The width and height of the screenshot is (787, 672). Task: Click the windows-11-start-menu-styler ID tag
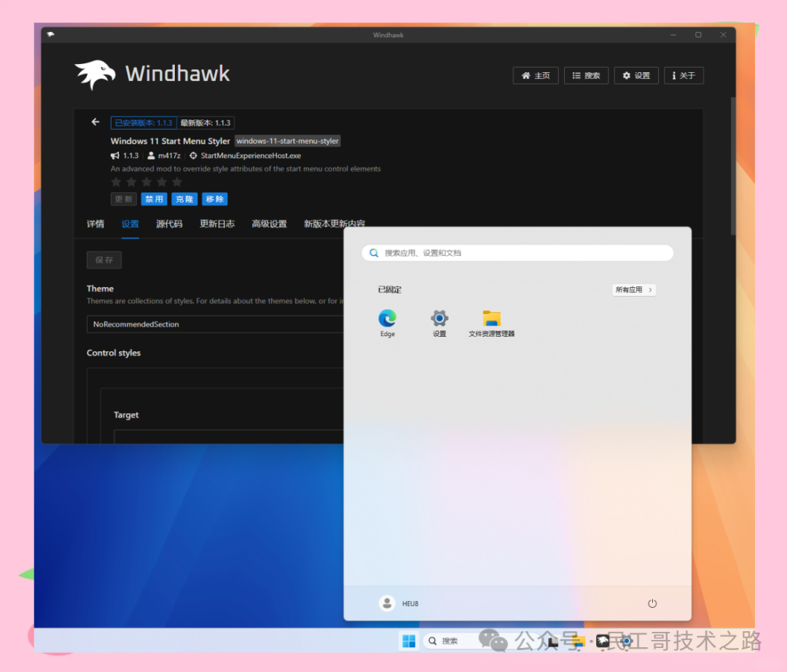(288, 141)
